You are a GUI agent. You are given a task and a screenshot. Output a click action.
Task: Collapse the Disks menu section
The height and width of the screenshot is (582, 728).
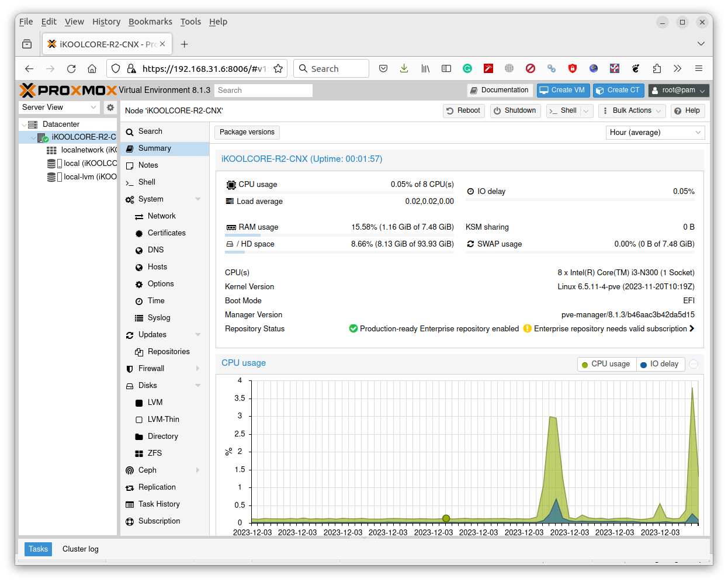[x=198, y=386]
